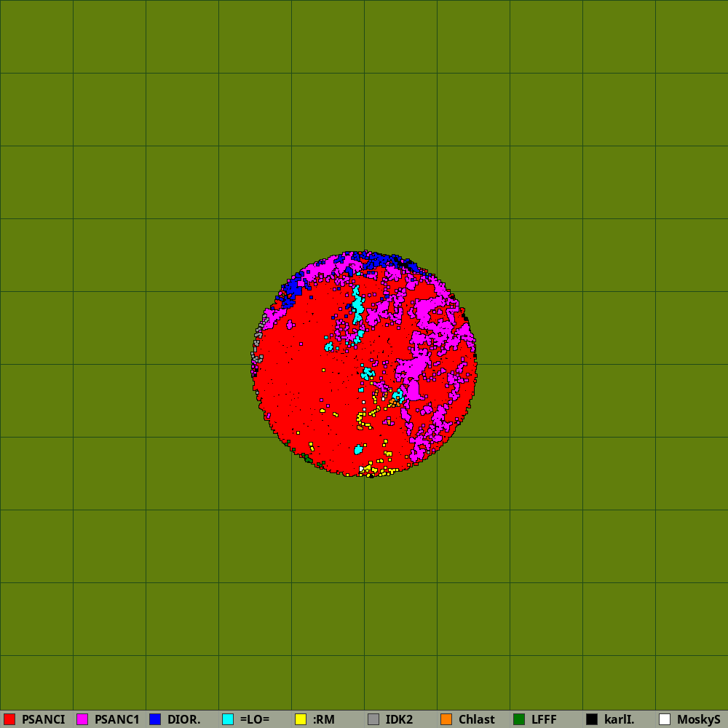Image resolution: width=728 pixels, height=728 pixels.
Task: Click the orange Chlast legend swatch
Action: (446, 719)
